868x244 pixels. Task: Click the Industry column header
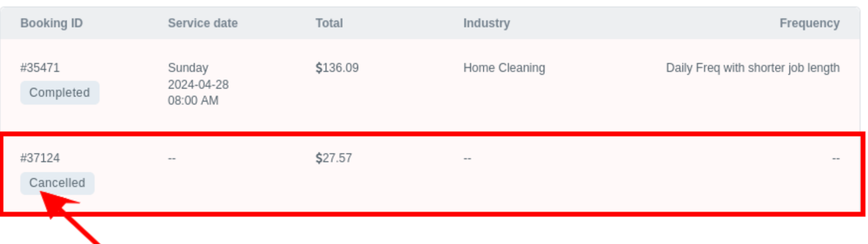[487, 23]
